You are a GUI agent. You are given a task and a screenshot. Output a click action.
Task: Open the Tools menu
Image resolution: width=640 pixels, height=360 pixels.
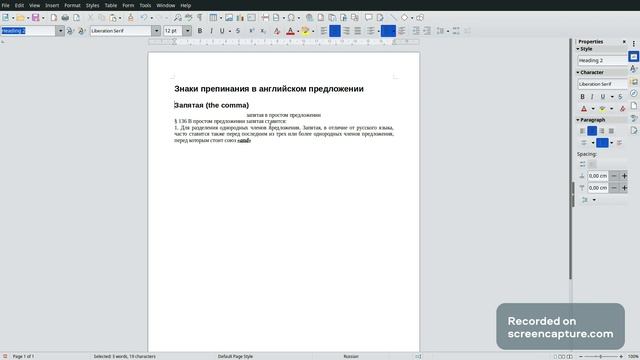click(145, 5)
